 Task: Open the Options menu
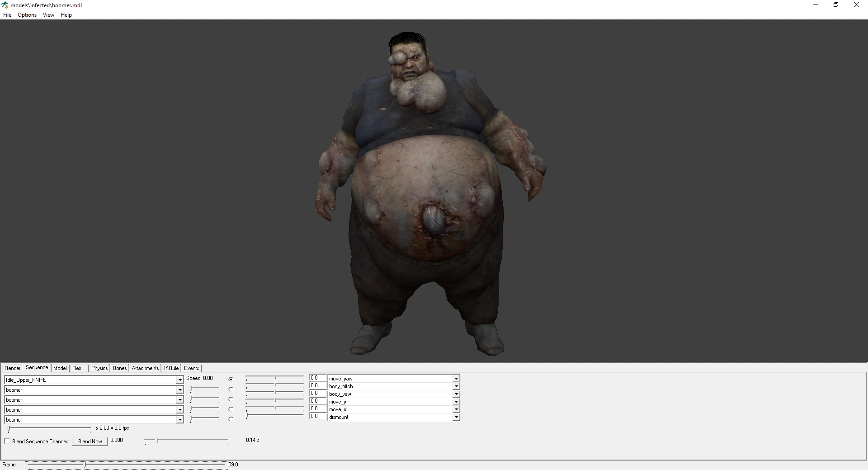[27, 15]
